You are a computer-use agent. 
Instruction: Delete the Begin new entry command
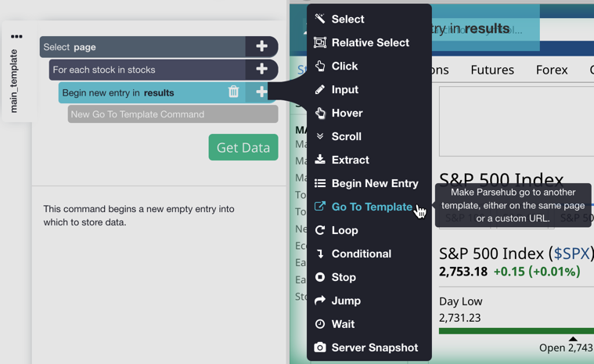tap(233, 92)
